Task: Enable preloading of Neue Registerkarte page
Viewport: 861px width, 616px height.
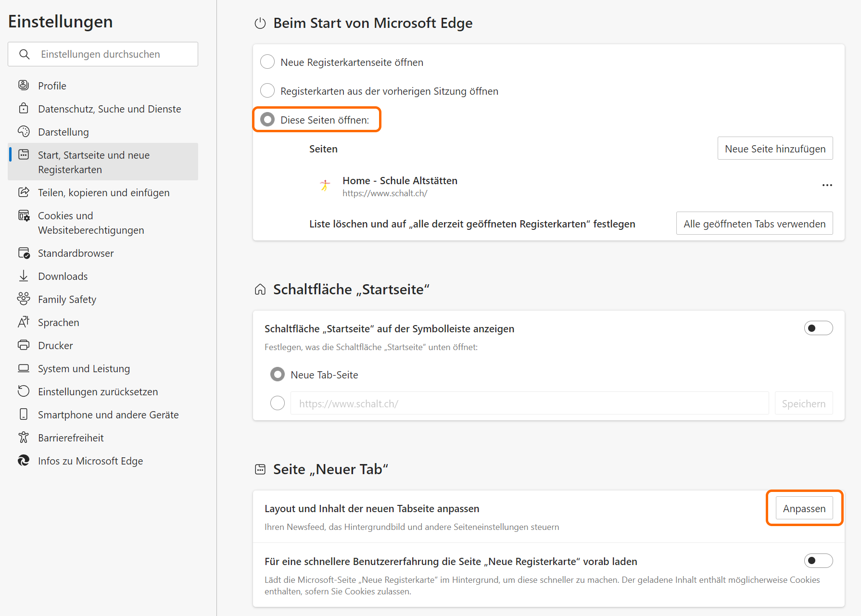Action: [x=818, y=561]
